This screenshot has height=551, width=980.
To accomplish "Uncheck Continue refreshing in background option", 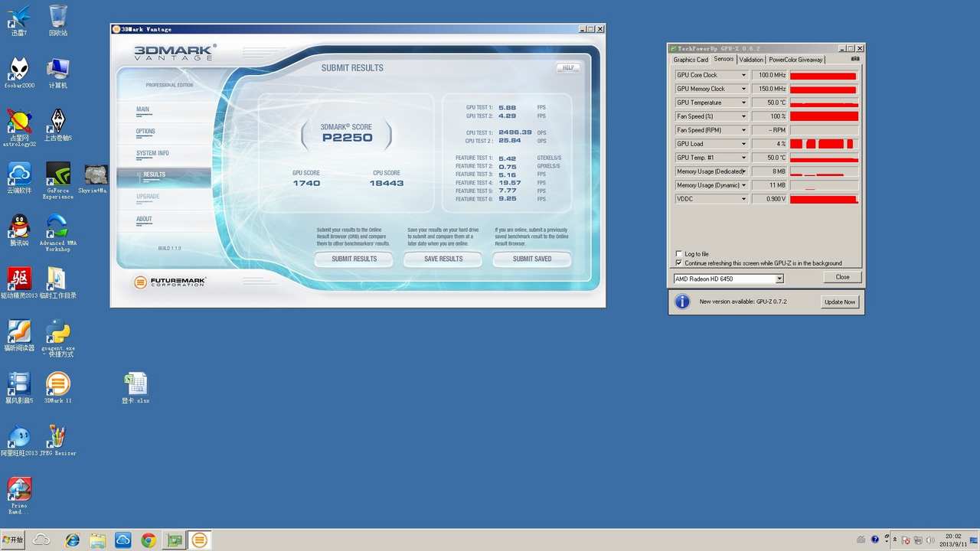I will pos(679,263).
